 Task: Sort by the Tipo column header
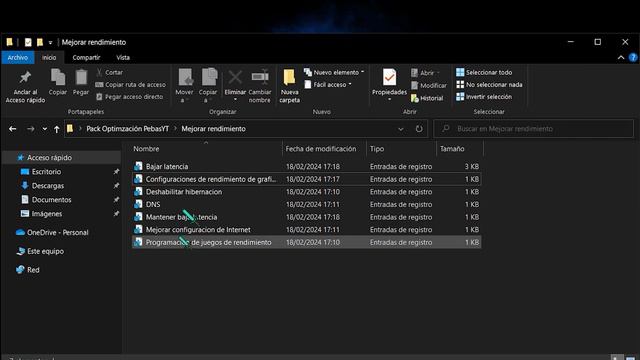(x=377, y=149)
